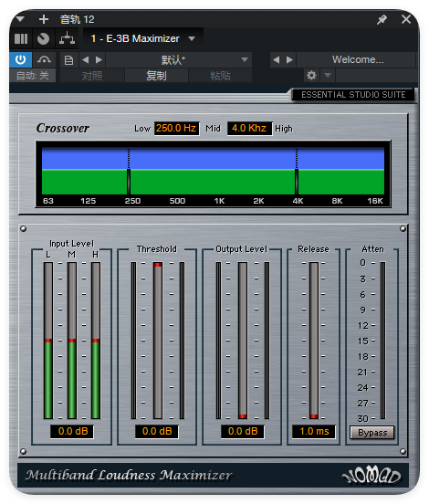The image size is (429, 504).
Task: Click the 自动: 关 automation mode button
Action: pos(33,76)
